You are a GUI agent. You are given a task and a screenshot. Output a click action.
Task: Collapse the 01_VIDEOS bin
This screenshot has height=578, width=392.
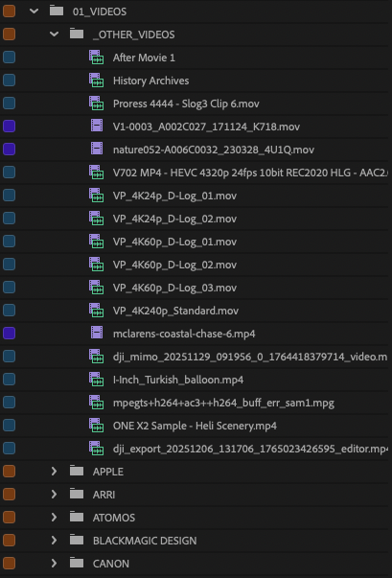click(x=35, y=12)
